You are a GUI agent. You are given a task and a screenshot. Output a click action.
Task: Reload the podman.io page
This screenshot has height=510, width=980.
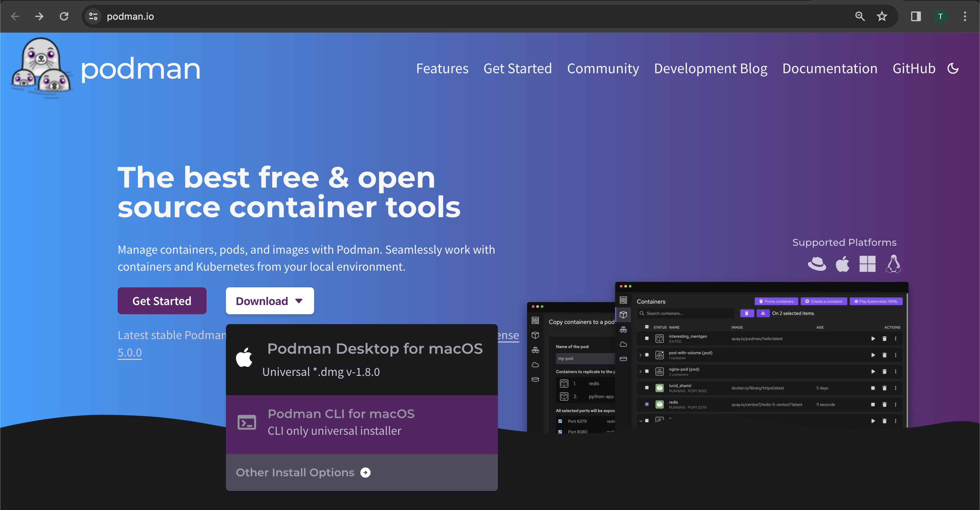64,16
